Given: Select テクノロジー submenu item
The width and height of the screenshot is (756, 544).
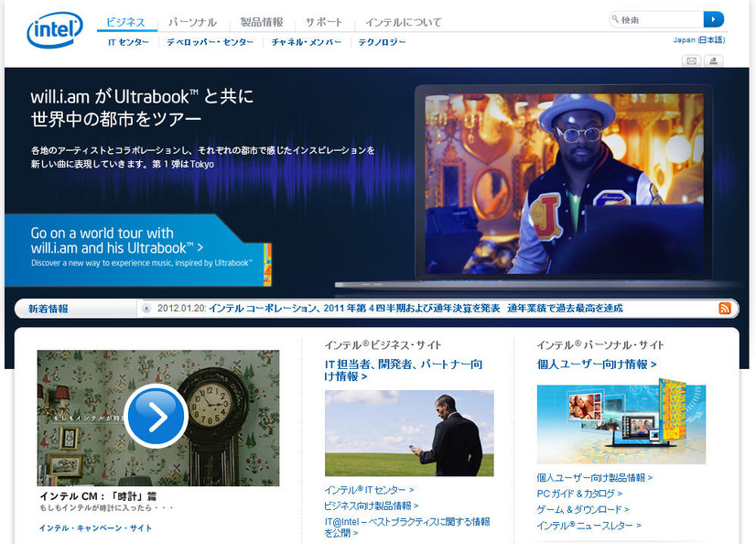Looking at the screenshot, I should click(x=382, y=42).
